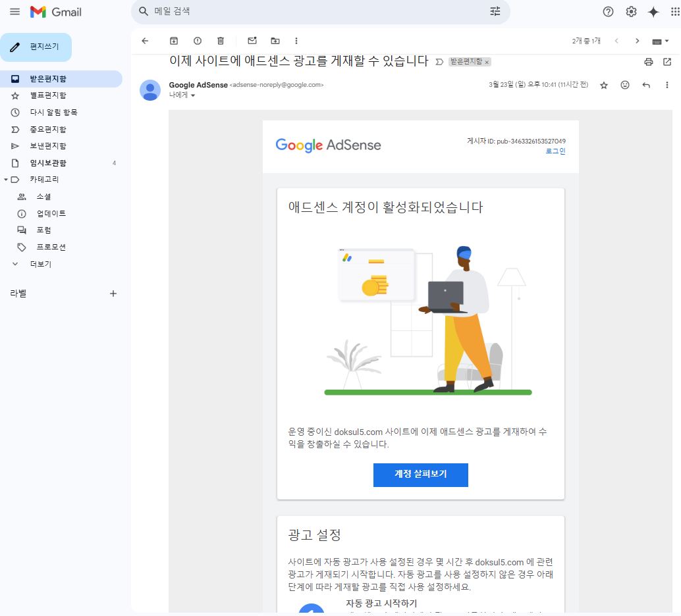Star the Google AdSense email
This screenshot has width=681, height=616.
click(x=604, y=85)
